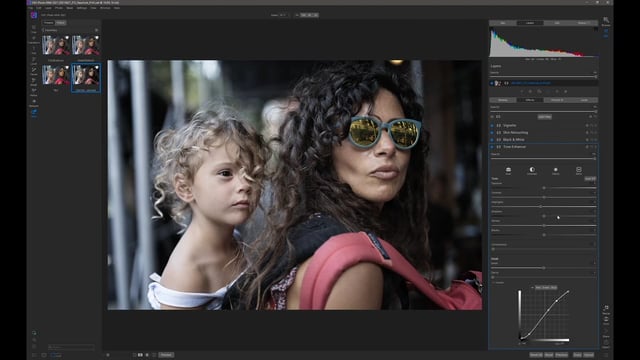Screen dimensions: 640x360
Task: Click the Done button
Action: pyautogui.click(x=577, y=355)
